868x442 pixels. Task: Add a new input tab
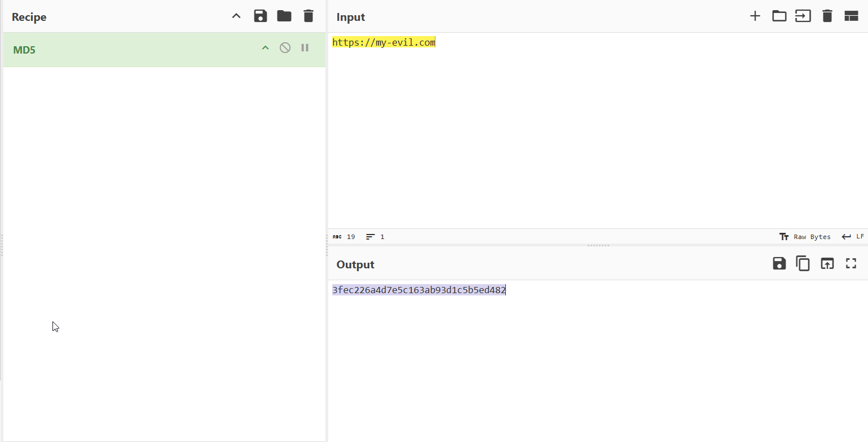(755, 16)
